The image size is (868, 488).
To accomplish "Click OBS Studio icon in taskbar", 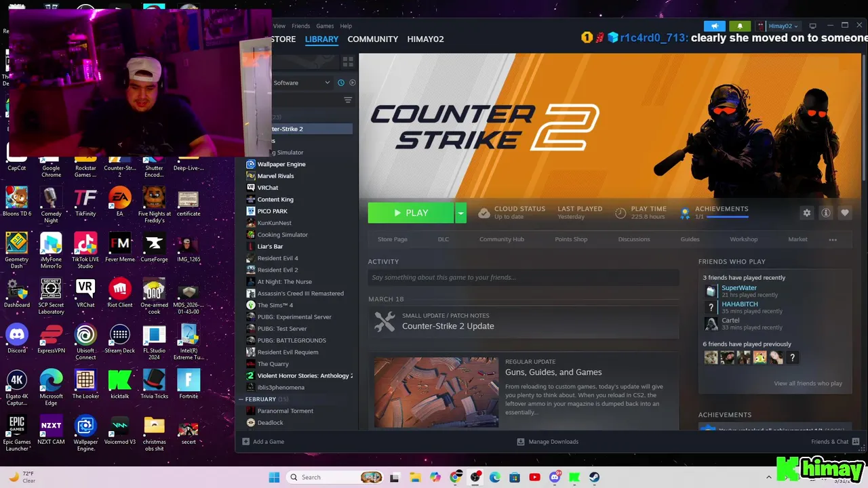I will (x=475, y=477).
